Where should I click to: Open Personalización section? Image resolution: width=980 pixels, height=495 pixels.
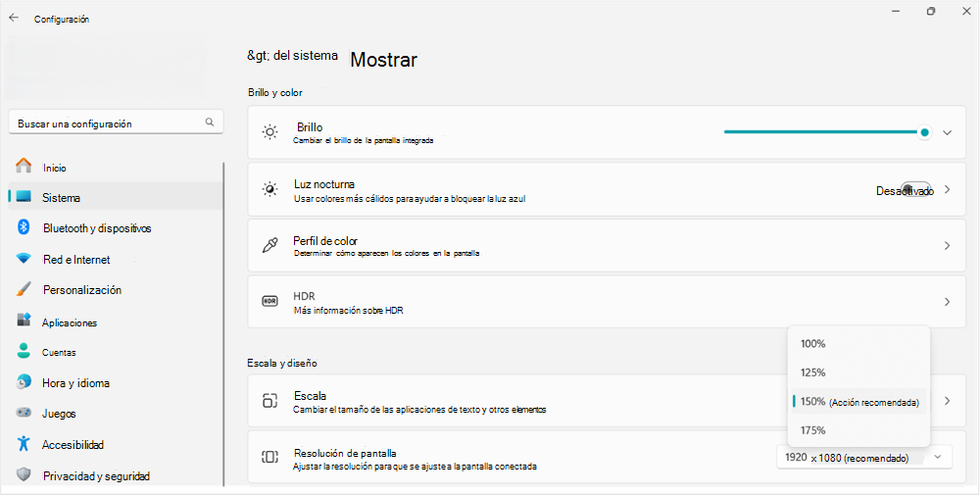coord(116,289)
